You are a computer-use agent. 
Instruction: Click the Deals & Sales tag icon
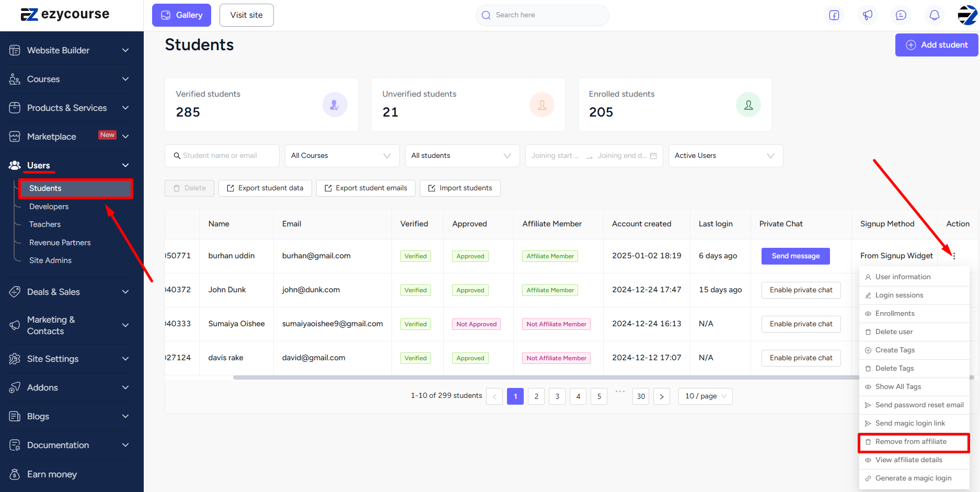[x=15, y=292]
